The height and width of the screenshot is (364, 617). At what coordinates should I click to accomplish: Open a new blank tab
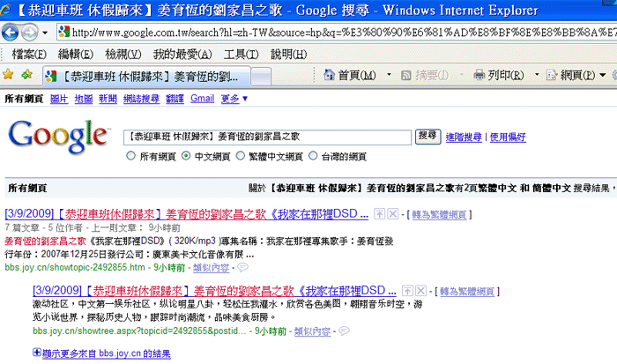[261, 77]
